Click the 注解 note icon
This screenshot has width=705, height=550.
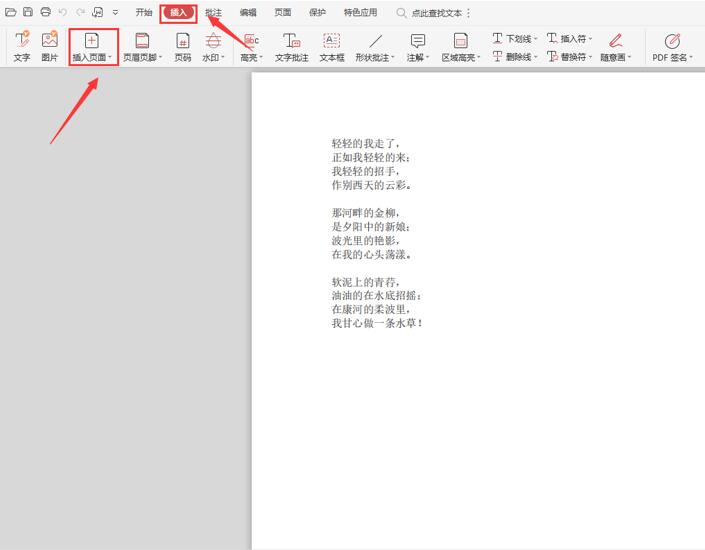(418, 40)
